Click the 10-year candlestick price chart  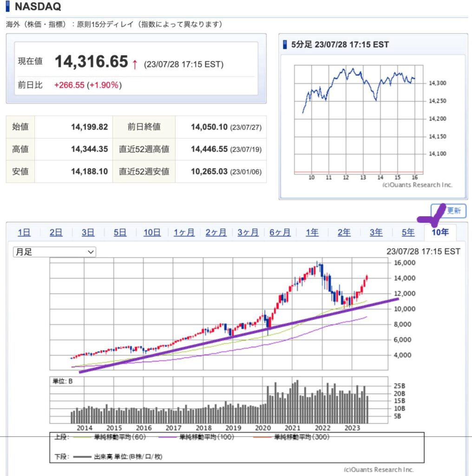[219, 314]
